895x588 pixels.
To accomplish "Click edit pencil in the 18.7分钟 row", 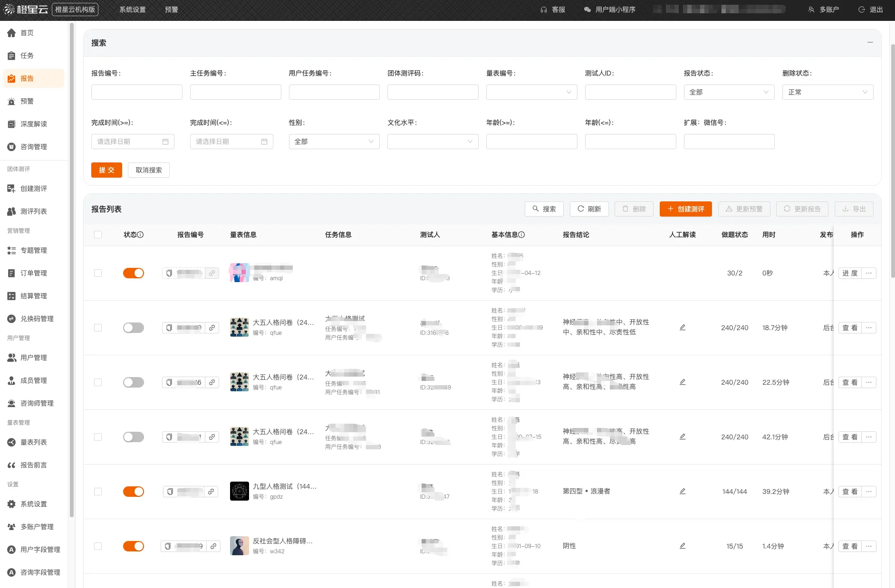I will (x=683, y=327).
